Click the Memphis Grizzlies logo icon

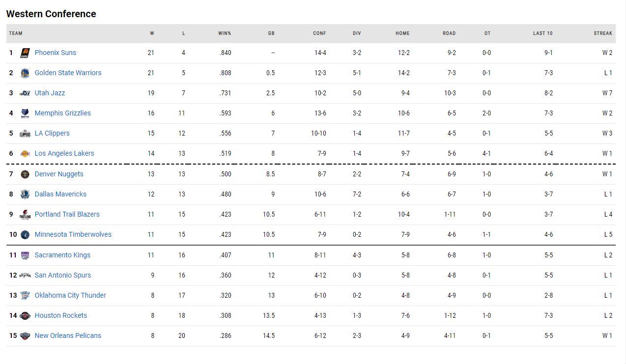click(25, 113)
